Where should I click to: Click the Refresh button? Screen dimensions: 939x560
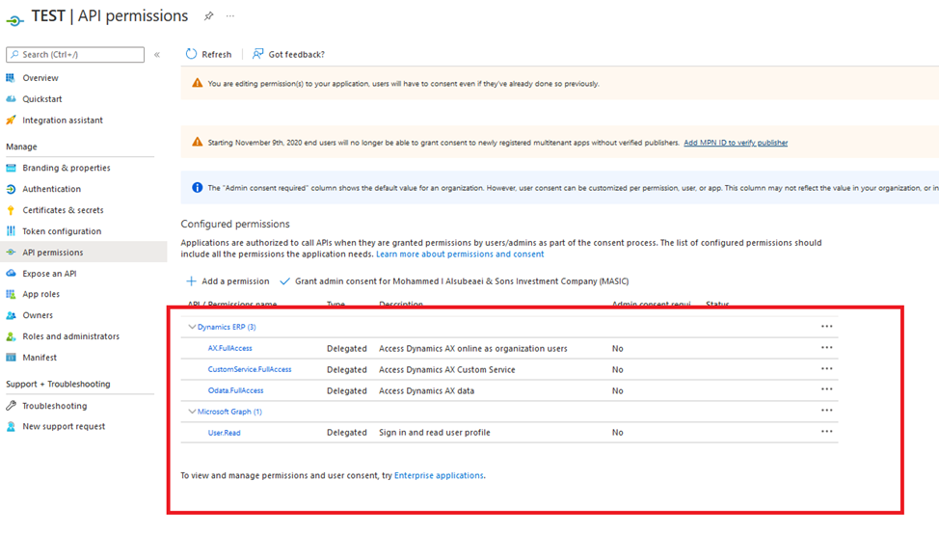208,54
